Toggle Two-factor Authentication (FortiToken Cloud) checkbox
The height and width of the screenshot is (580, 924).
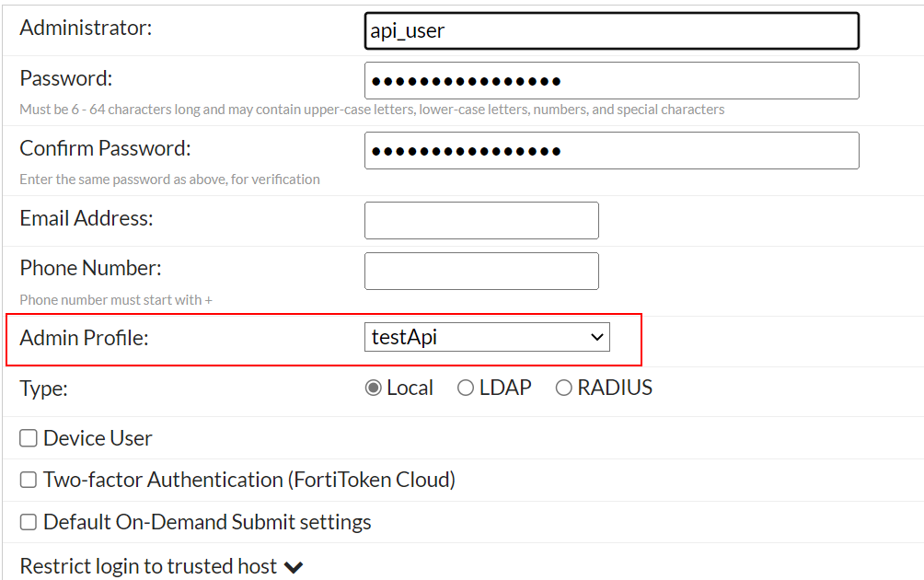tap(29, 481)
